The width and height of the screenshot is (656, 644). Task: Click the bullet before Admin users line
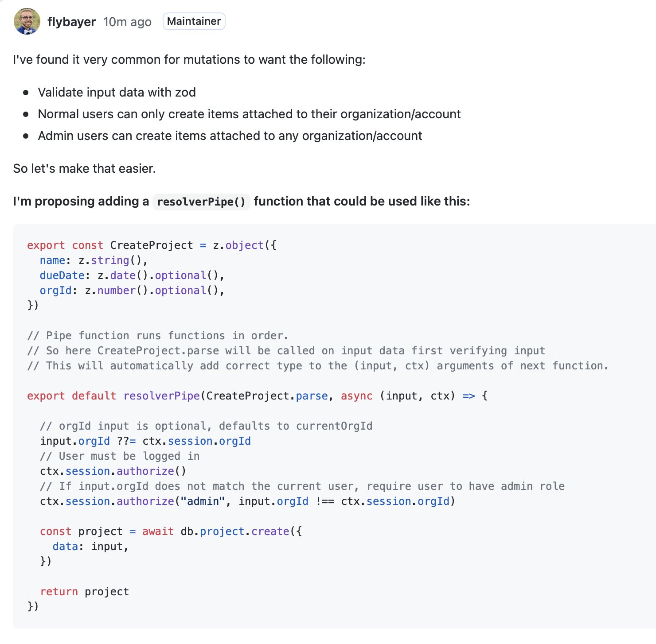(26, 136)
